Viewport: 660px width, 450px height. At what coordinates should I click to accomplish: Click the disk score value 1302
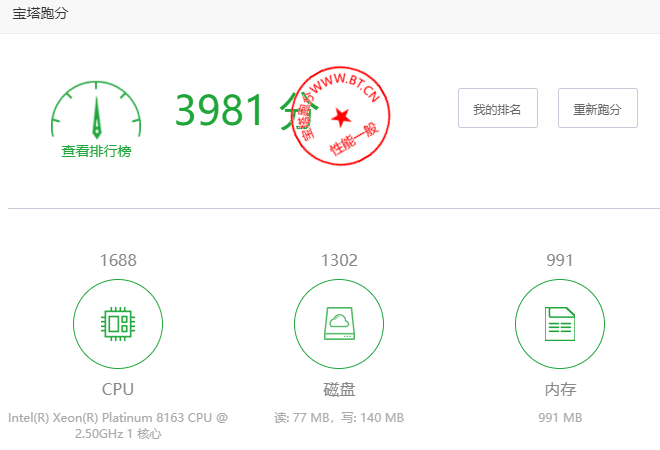click(339, 260)
